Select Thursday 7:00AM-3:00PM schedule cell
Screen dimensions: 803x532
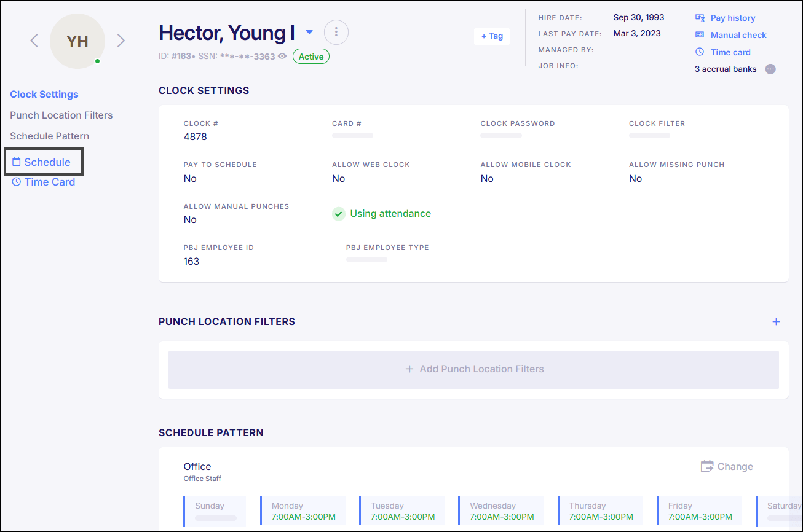pyautogui.click(x=600, y=512)
